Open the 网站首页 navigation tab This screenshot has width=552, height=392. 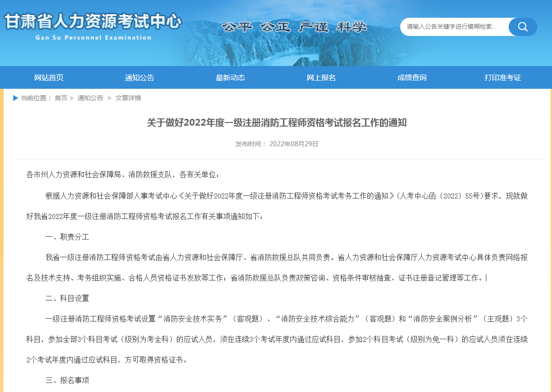point(49,77)
